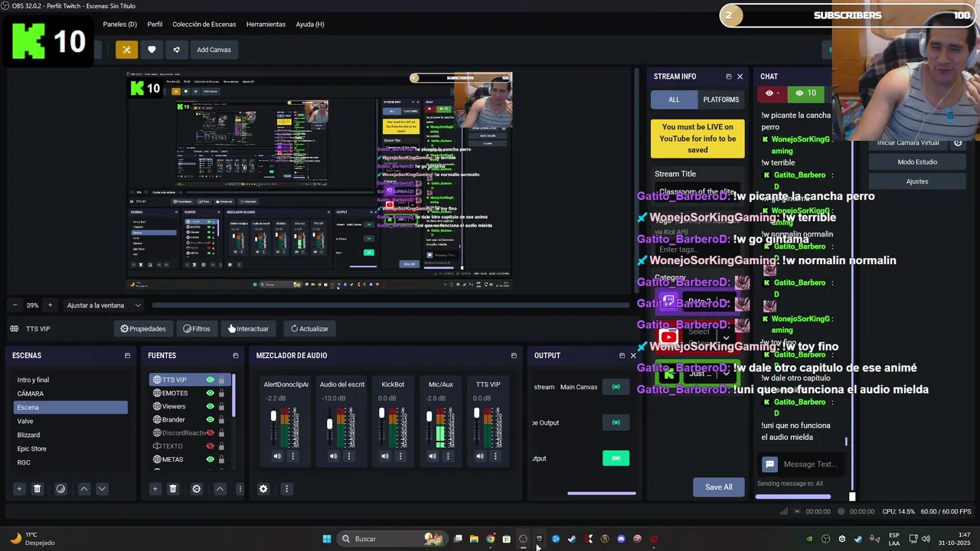Adjust the TTS VIP volume fader
The height and width of the screenshot is (551, 980).
(476, 414)
